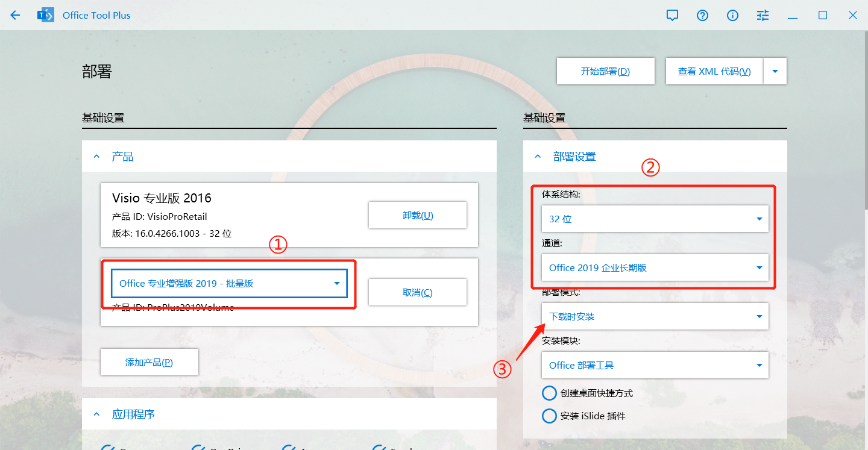Open the feedback chat bubble icon
This screenshot has width=868, height=450.
(672, 16)
